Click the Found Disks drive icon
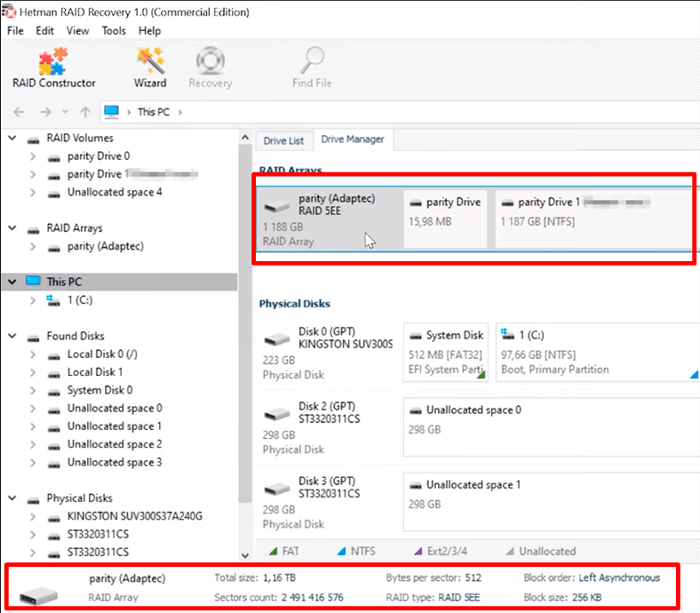This screenshot has width=700, height=613. (33, 338)
